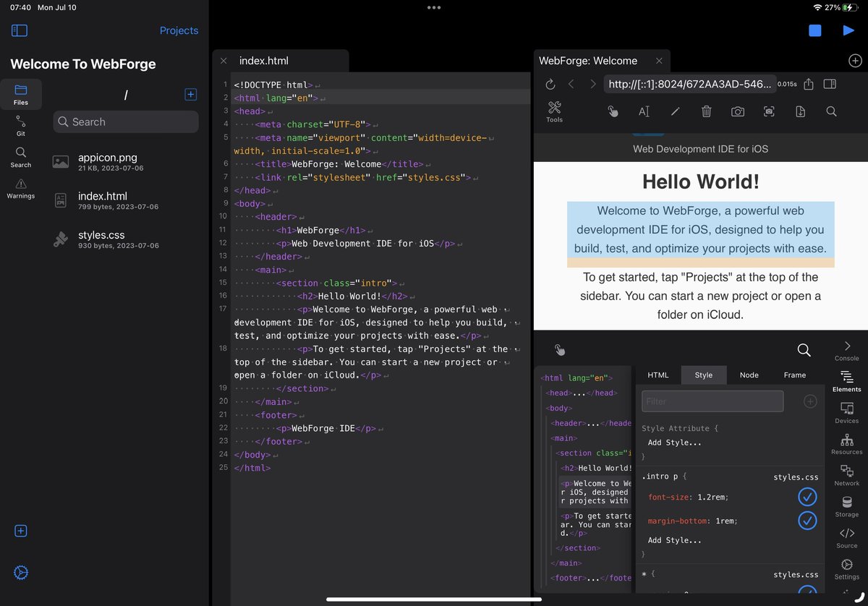Focus the file Search field

coord(126,121)
